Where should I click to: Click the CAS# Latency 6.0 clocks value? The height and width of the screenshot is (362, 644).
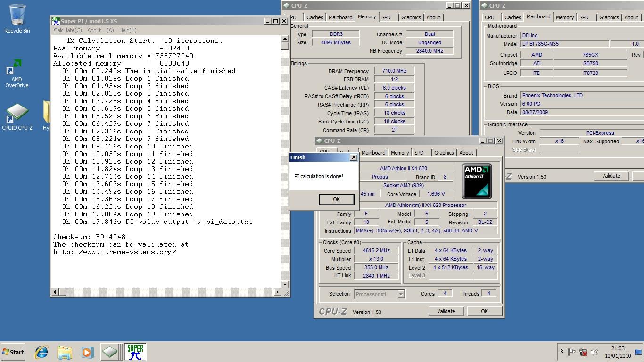[394, 88]
